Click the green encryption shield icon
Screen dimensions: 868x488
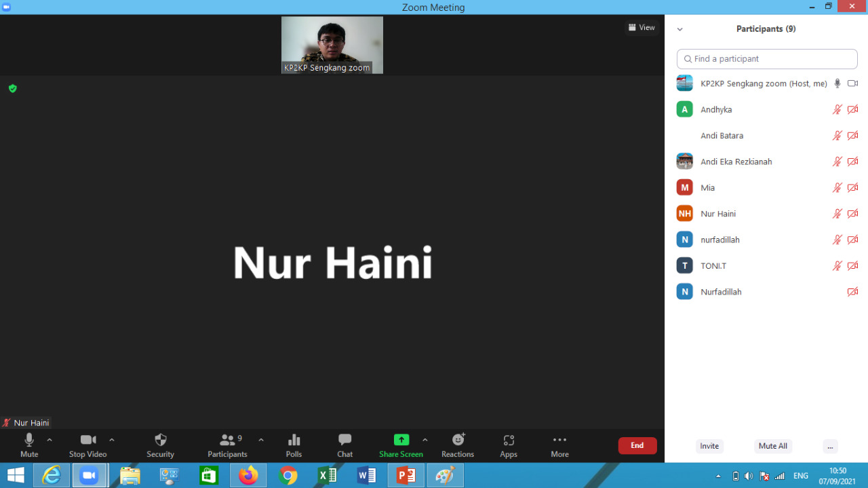pos(12,88)
